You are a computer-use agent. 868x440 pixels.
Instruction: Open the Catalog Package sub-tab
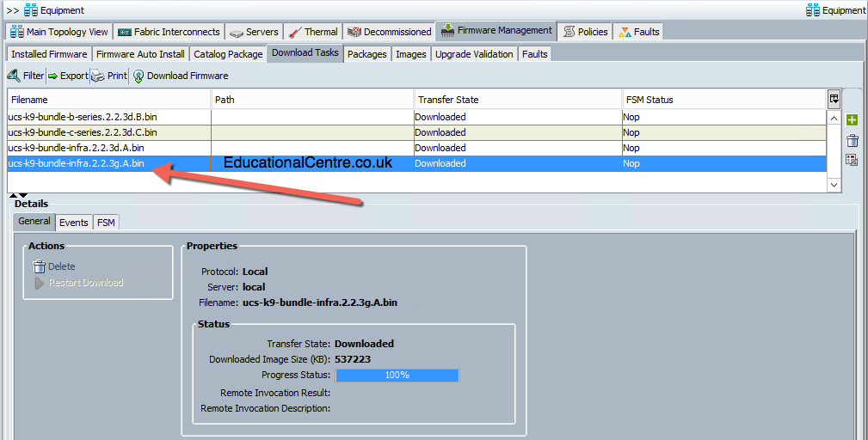click(x=227, y=53)
